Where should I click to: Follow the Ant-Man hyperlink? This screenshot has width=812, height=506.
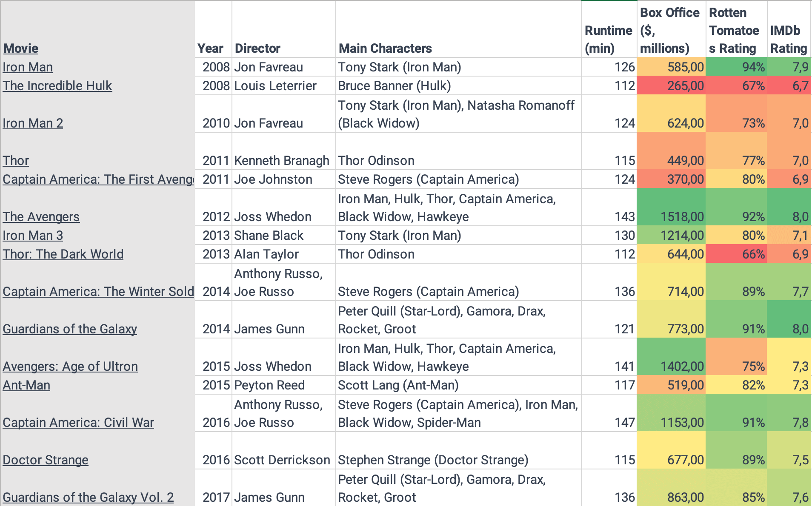[x=26, y=385]
